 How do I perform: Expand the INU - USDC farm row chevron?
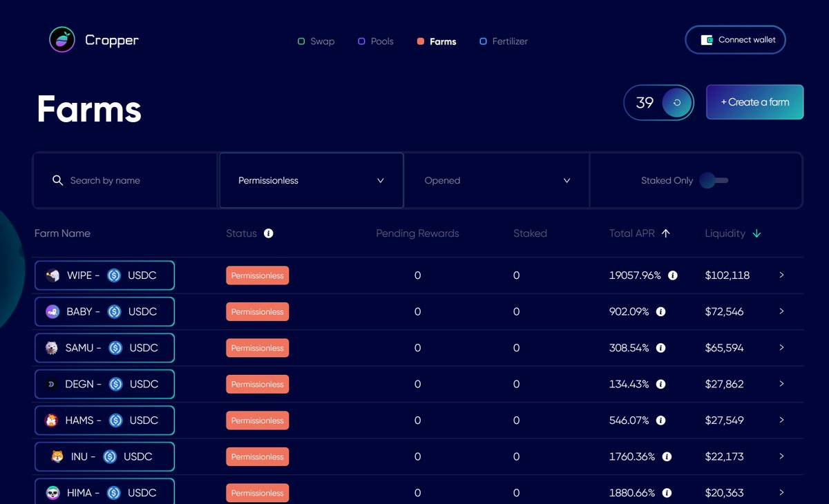(x=781, y=456)
